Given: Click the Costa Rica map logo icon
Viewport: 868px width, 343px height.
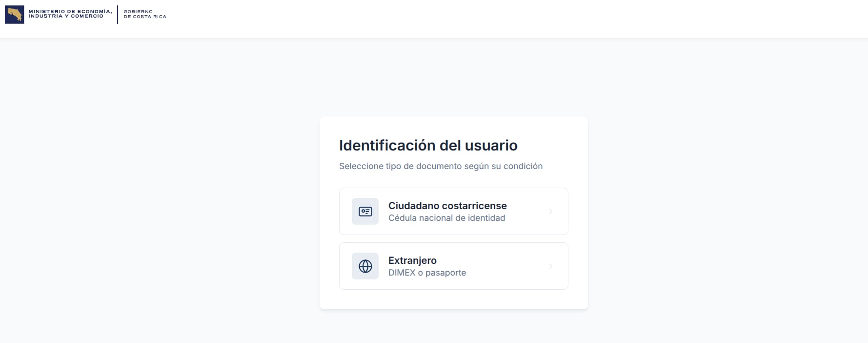Looking at the screenshot, I should (14, 15).
